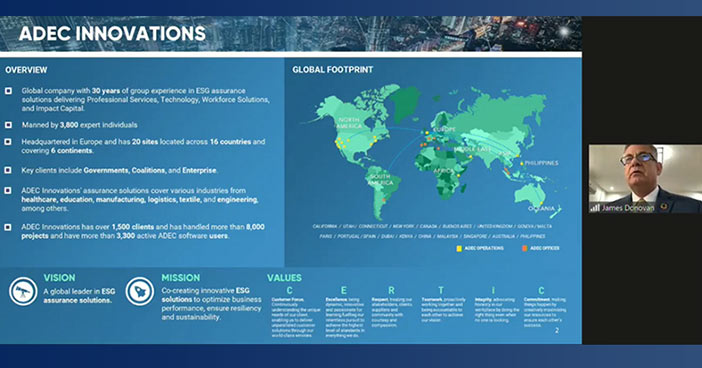Click the Philippines label on the map
This screenshot has height=368, width=702.
541,163
